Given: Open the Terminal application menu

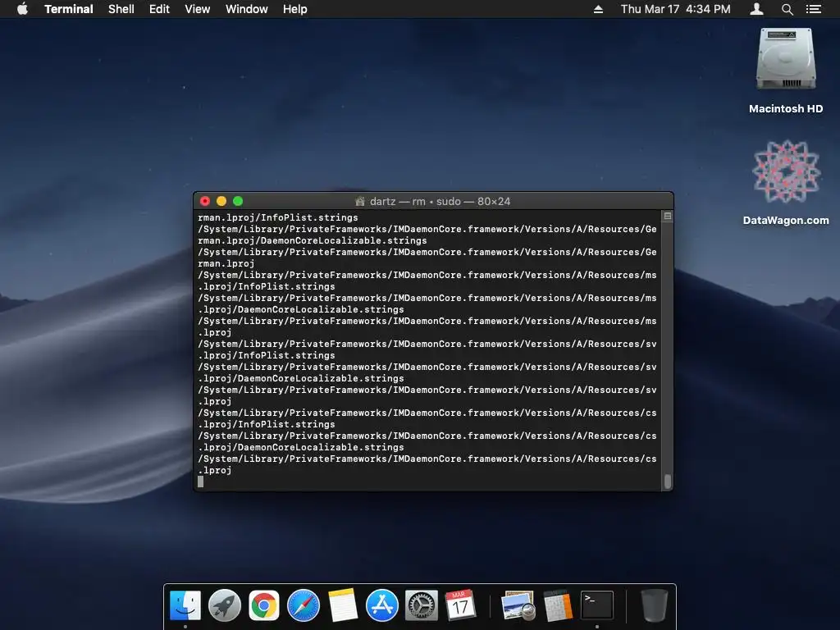Looking at the screenshot, I should [69, 9].
